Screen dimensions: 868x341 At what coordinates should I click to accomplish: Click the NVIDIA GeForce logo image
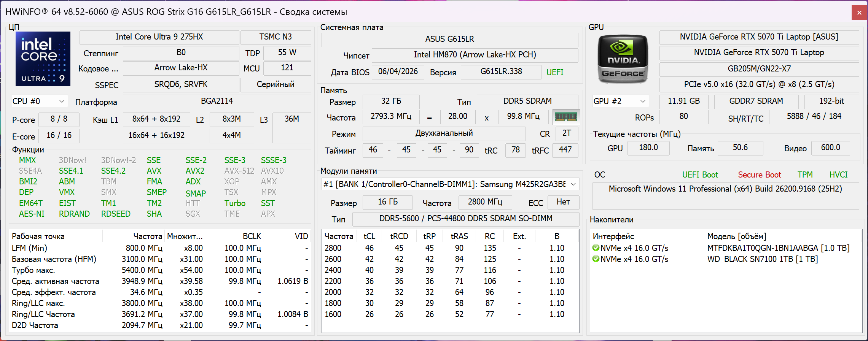click(623, 59)
